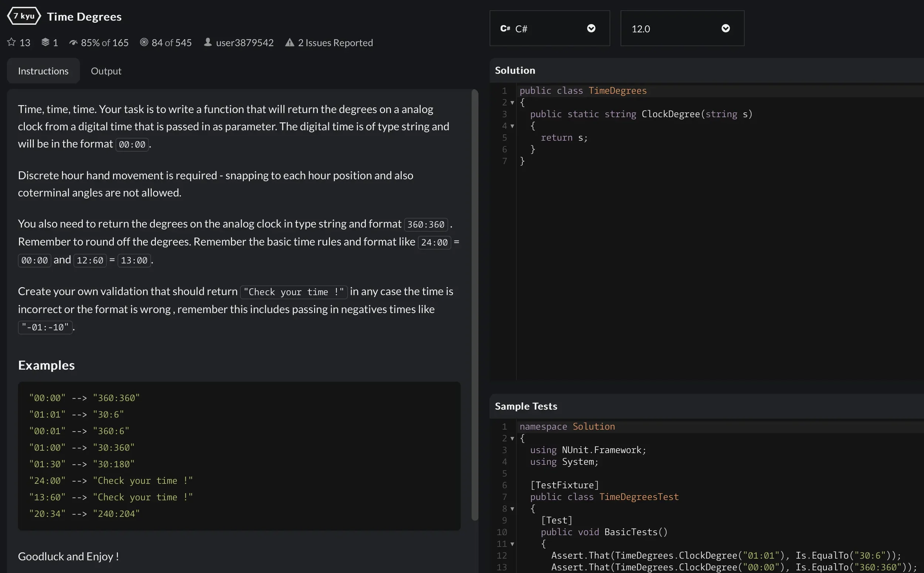Click the 7 kyu rank badge

click(24, 16)
